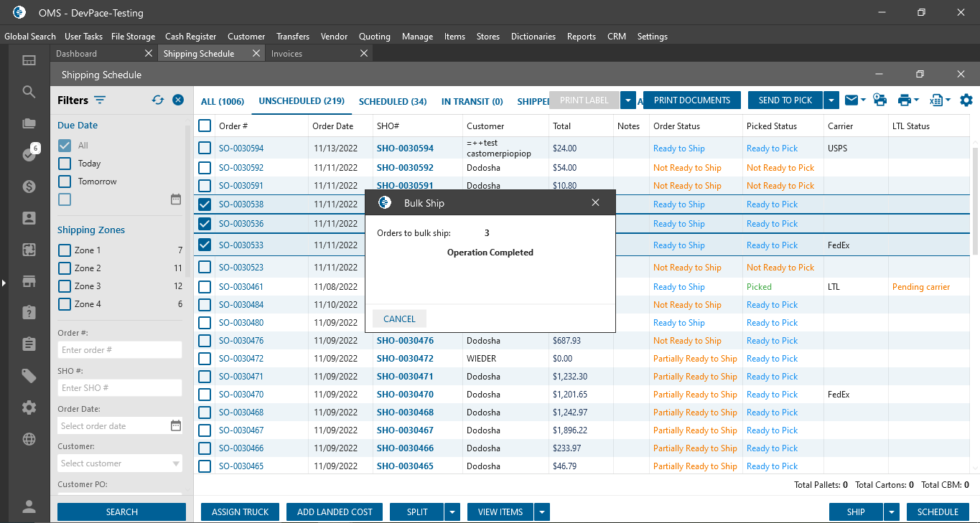Click Cancel in the Bulk Ship dialog
This screenshot has height=523, width=980.
click(399, 319)
